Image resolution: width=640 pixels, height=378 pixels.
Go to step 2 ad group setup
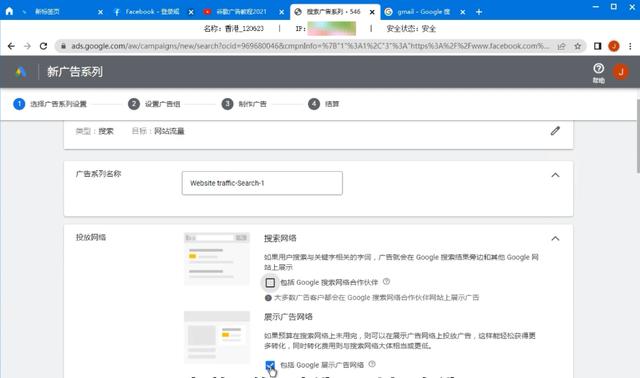[x=154, y=104]
